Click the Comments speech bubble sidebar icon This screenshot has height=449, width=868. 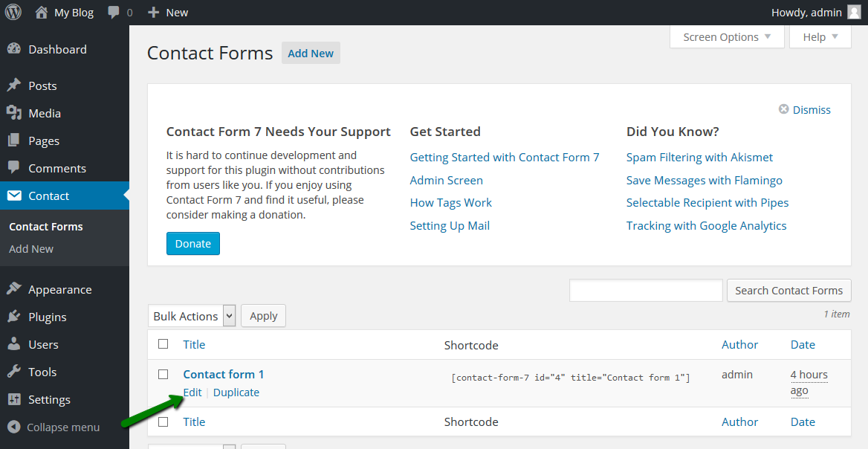pos(14,167)
